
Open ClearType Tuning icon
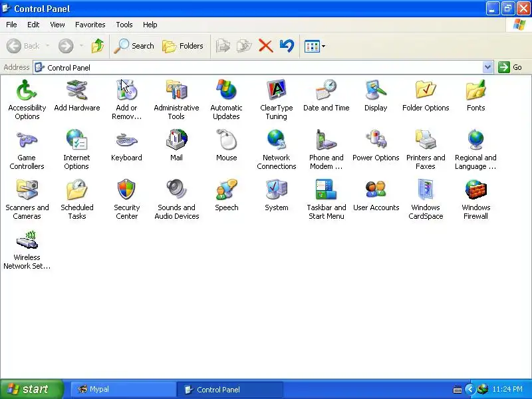276,90
